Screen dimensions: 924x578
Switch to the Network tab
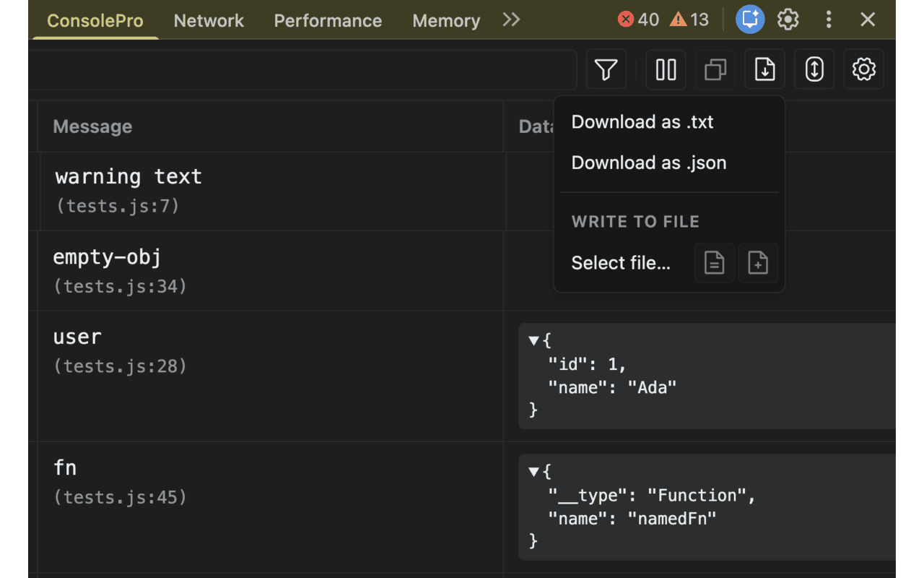click(x=209, y=21)
